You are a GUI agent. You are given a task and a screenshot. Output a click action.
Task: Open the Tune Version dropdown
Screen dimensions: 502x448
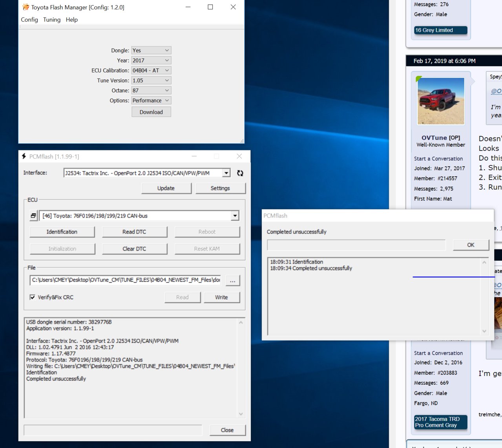click(x=151, y=80)
